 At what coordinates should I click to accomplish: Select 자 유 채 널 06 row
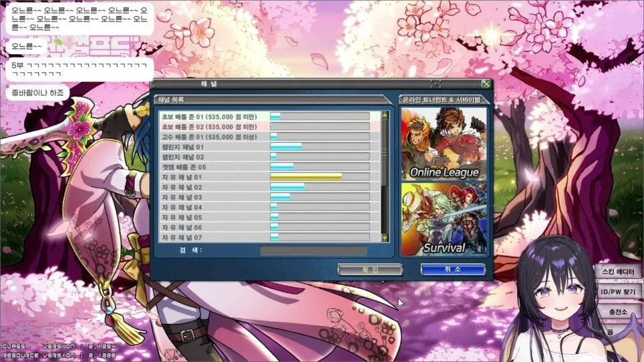270,227
